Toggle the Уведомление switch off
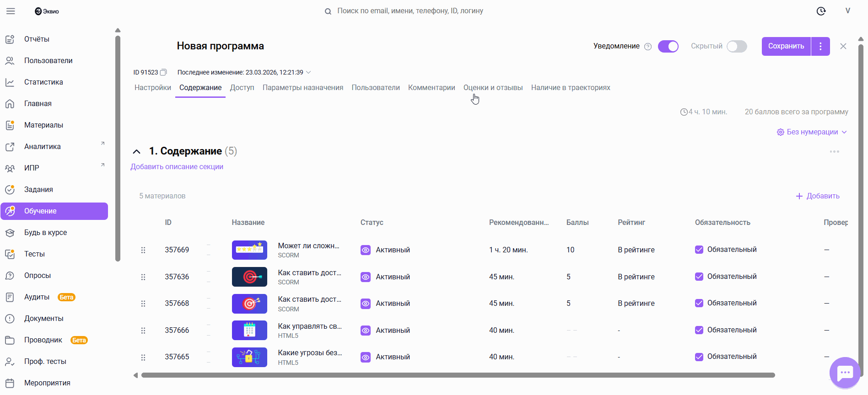The height and width of the screenshot is (395, 868). (x=668, y=46)
